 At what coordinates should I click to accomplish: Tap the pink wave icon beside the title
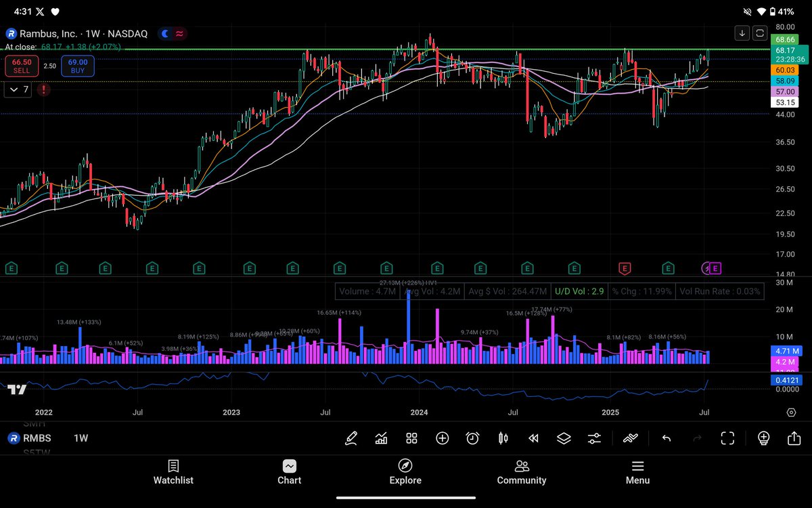(181, 33)
